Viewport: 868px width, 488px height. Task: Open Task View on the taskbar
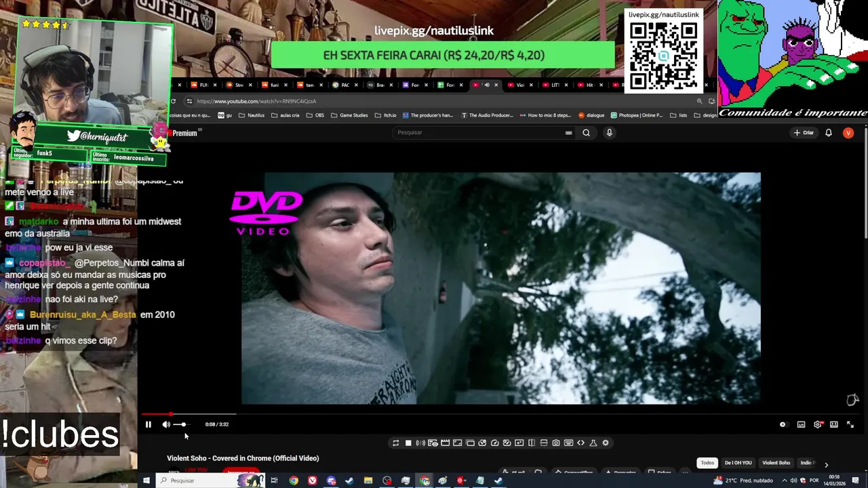click(274, 481)
